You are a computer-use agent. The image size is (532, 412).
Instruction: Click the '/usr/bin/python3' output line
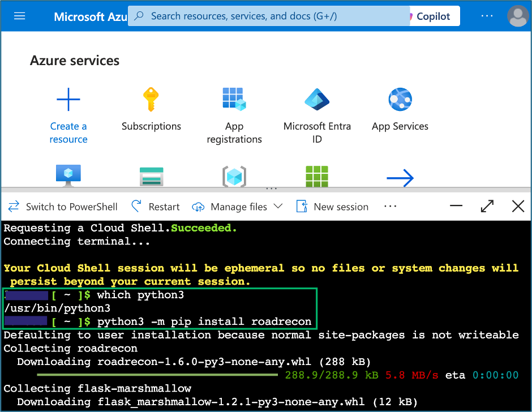pyautogui.click(x=57, y=308)
